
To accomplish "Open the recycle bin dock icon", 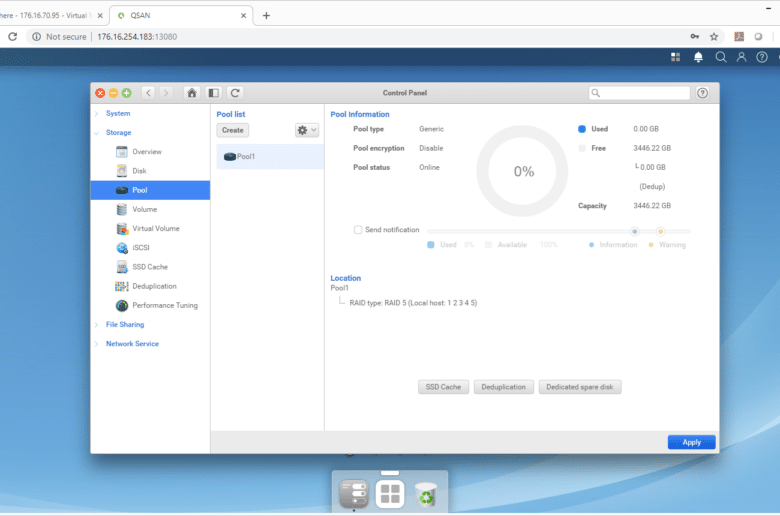I will (426, 495).
